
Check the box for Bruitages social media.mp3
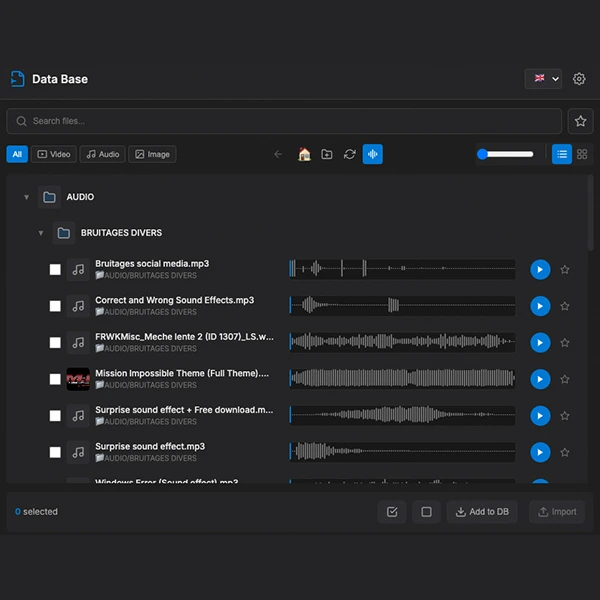(56, 270)
